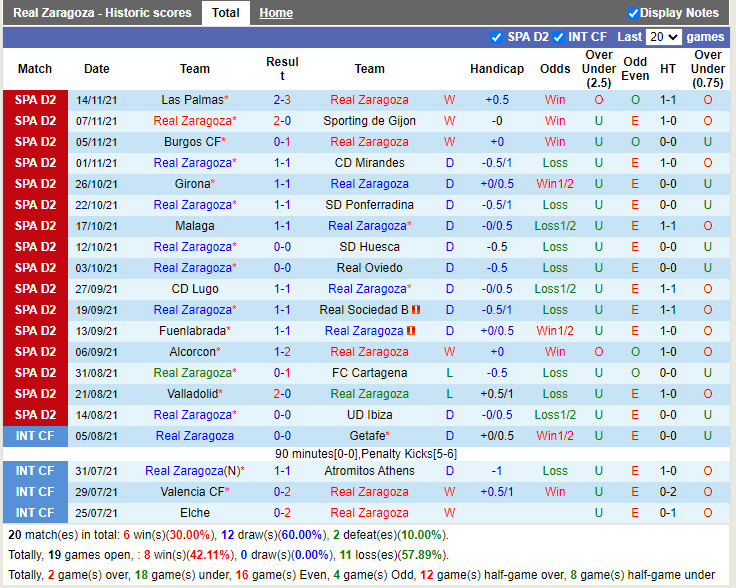Click the 2-0 result on 07/11/21
This screenshot has width=736, height=588.
click(x=282, y=121)
